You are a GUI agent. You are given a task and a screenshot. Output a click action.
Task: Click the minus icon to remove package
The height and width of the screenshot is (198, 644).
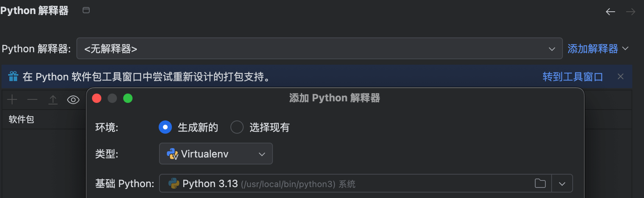pyautogui.click(x=32, y=100)
